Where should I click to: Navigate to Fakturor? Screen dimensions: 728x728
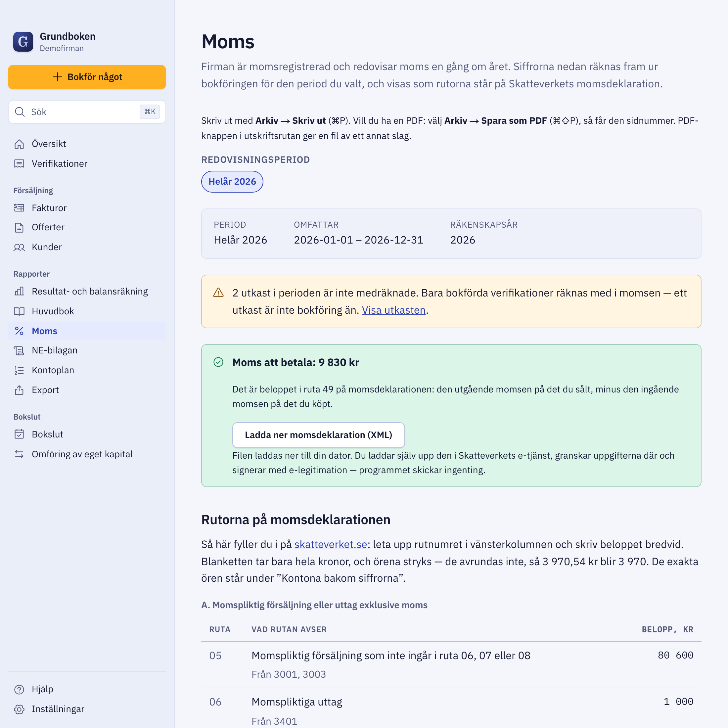[x=87, y=208]
